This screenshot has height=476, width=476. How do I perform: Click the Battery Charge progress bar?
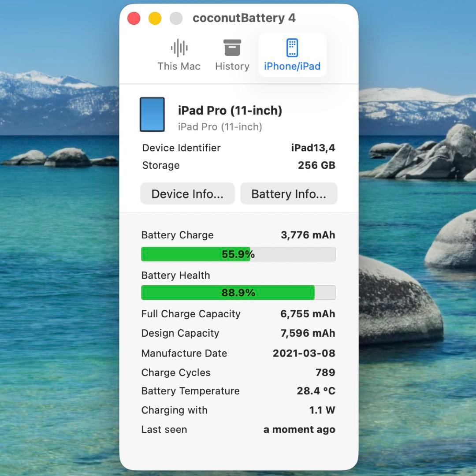coord(238,254)
